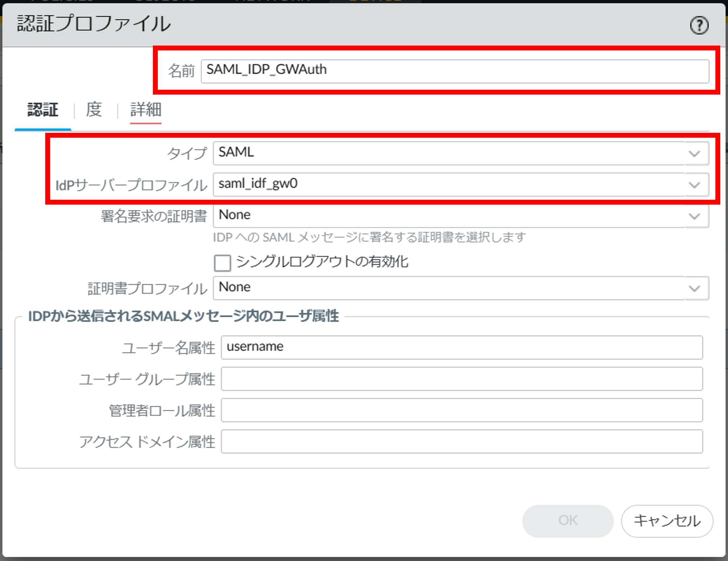
Task: Select the 管理者ロール属性 input box
Action: click(461, 410)
